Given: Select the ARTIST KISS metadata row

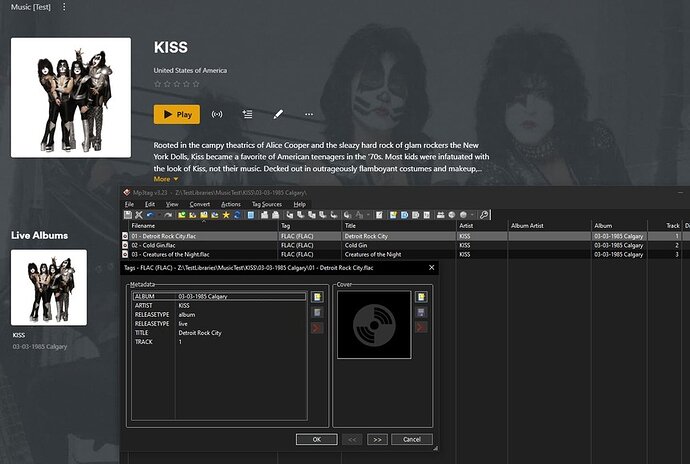Looking at the screenshot, I should coord(219,306).
